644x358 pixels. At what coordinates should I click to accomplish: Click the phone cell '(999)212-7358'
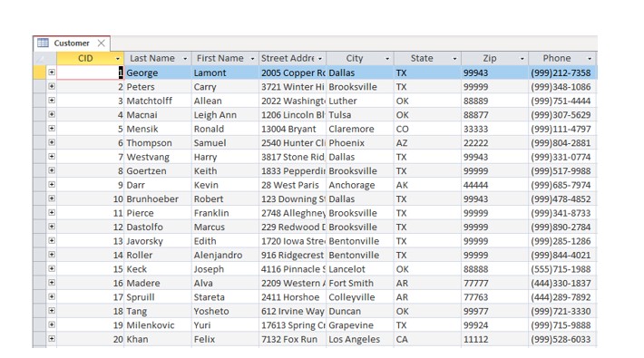click(x=562, y=73)
